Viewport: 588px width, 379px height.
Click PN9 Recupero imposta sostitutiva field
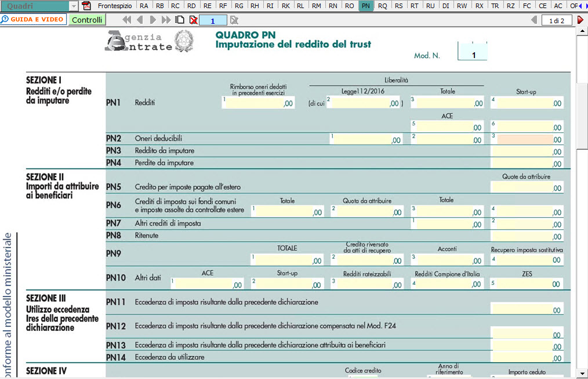point(527,259)
